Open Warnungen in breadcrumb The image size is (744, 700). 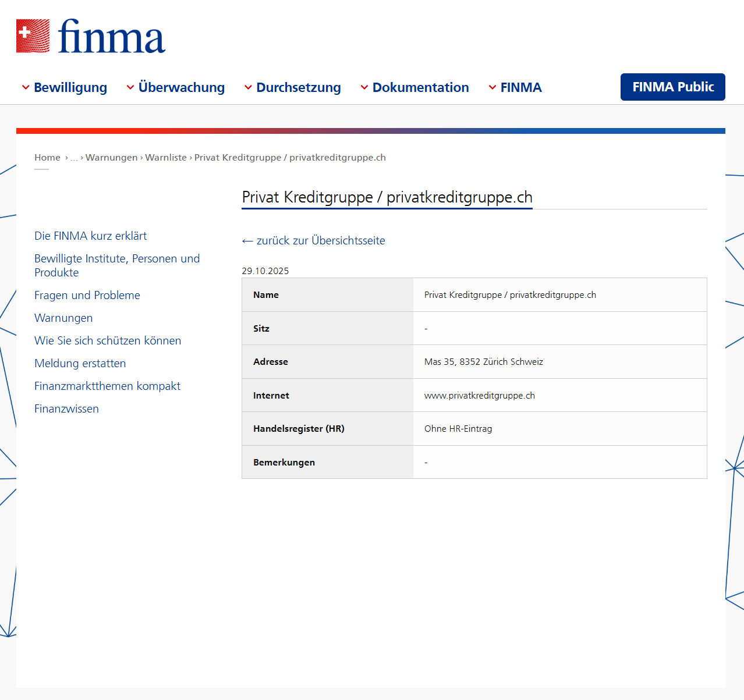tap(112, 158)
